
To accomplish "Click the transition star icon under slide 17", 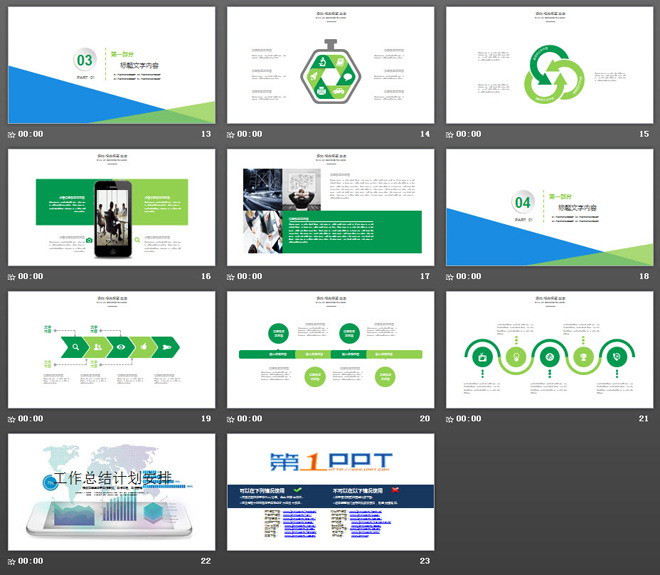I will (x=231, y=277).
